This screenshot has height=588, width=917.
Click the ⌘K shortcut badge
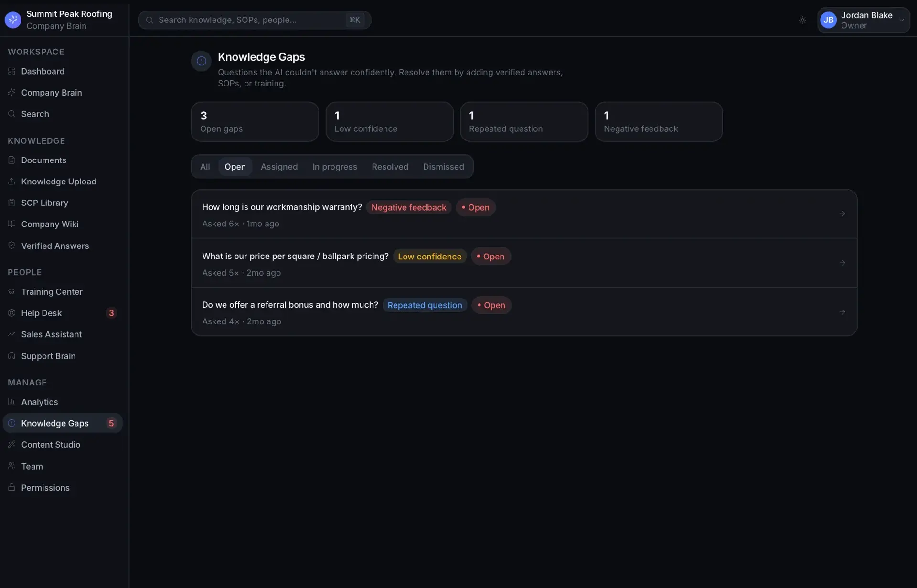(354, 20)
